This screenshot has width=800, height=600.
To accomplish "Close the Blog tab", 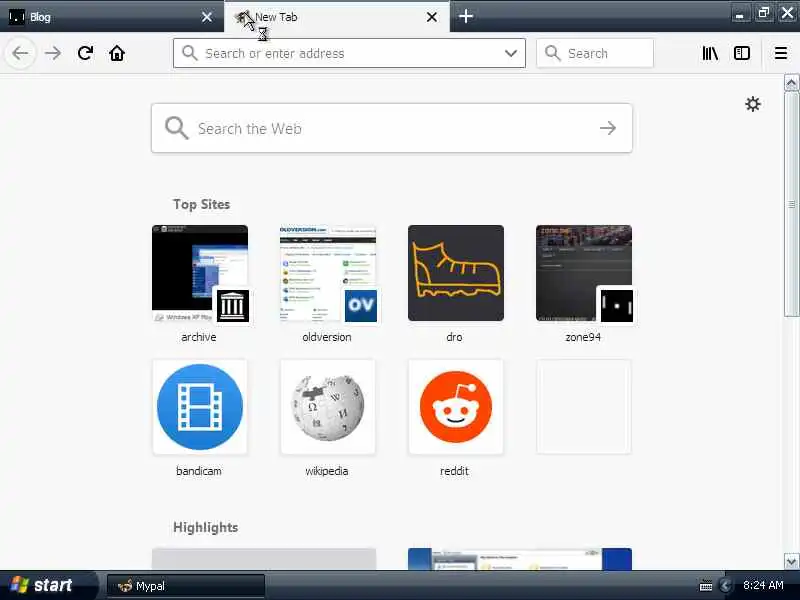I will (x=207, y=17).
